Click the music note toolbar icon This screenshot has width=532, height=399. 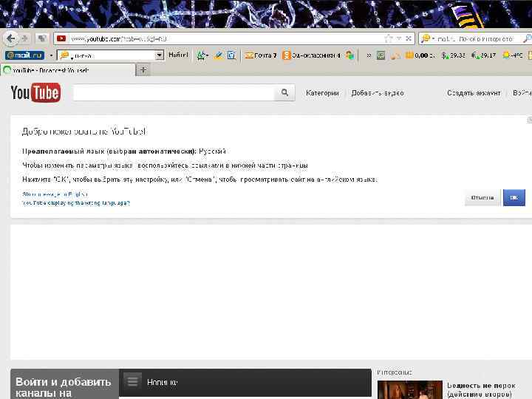pos(395,55)
